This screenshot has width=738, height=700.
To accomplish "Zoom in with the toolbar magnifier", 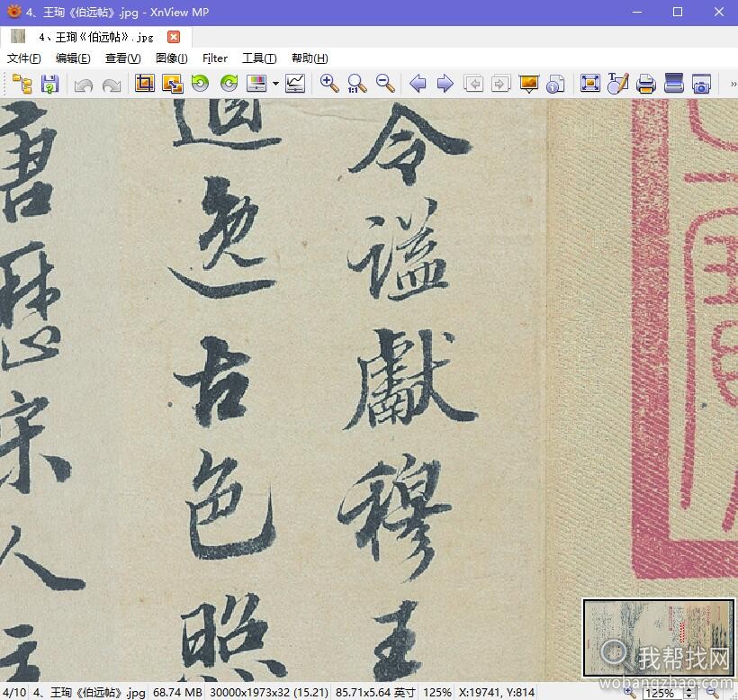I will point(329,84).
